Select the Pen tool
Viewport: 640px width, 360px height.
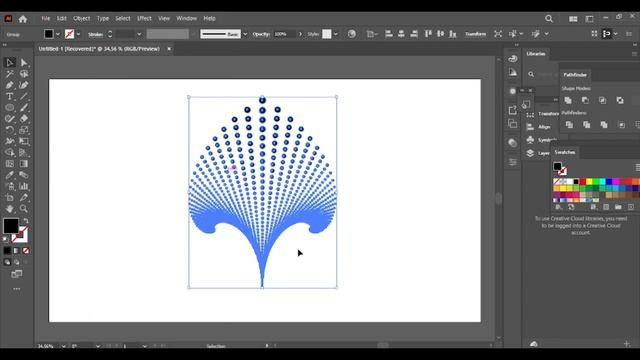[x=10, y=85]
